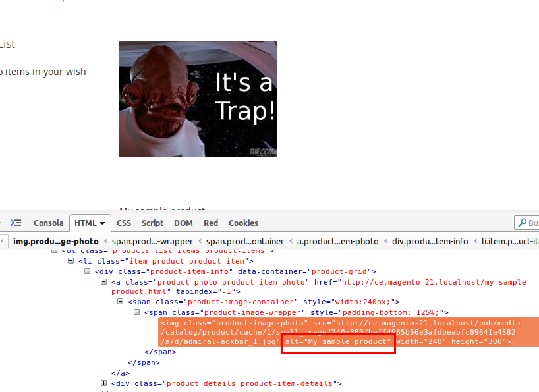This screenshot has width=539, height=392.
Task: Toggle the Firebug command line icon
Action: pyautogui.click(x=16, y=223)
